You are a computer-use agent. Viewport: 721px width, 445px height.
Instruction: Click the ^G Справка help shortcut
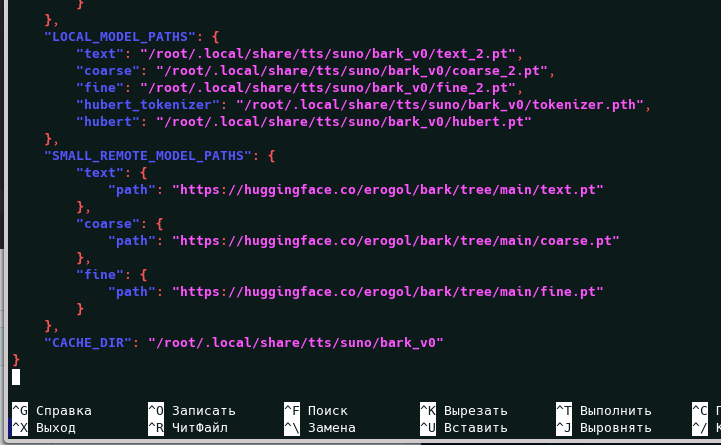(x=52, y=411)
